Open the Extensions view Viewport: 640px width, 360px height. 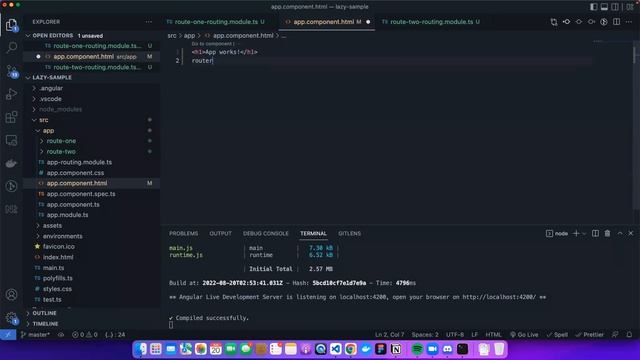[x=11, y=117]
